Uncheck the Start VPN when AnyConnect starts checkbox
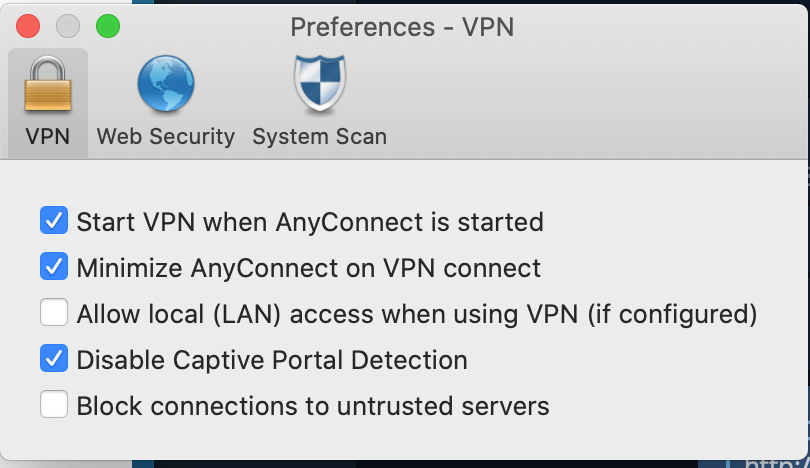This screenshot has width=810, height=468. coord(54,221)
